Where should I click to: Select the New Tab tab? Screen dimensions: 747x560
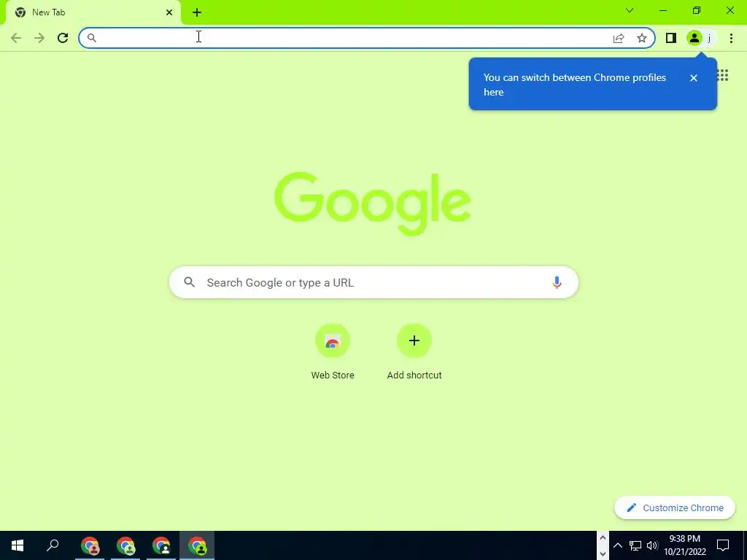click(x=93, y=12)
